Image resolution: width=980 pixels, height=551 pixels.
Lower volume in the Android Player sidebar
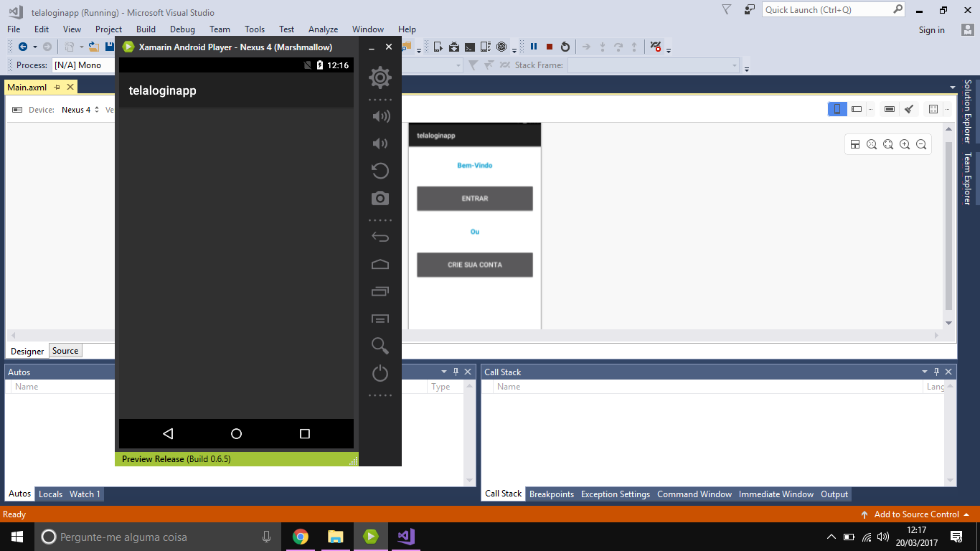coord(380,143)
